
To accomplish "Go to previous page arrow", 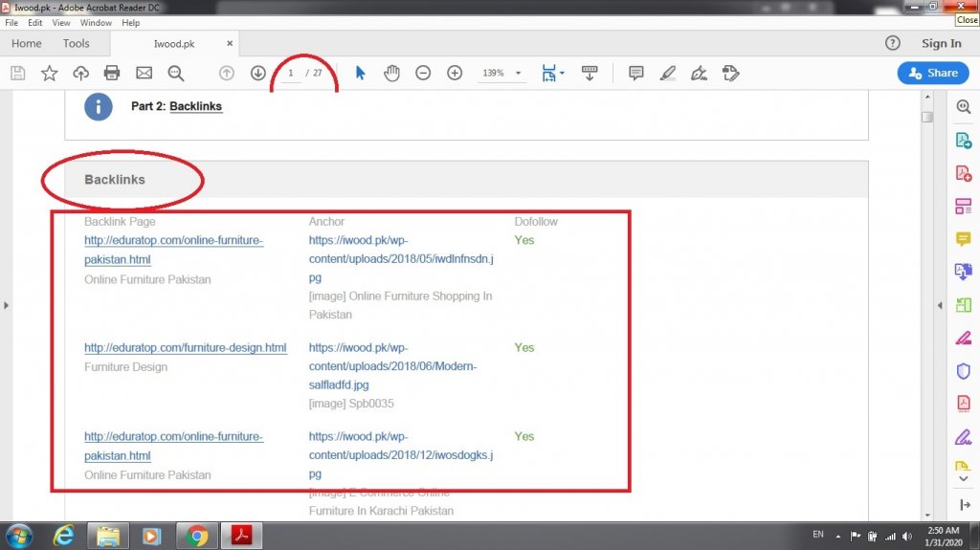I will pyautogui.click(x=226, y=73).
